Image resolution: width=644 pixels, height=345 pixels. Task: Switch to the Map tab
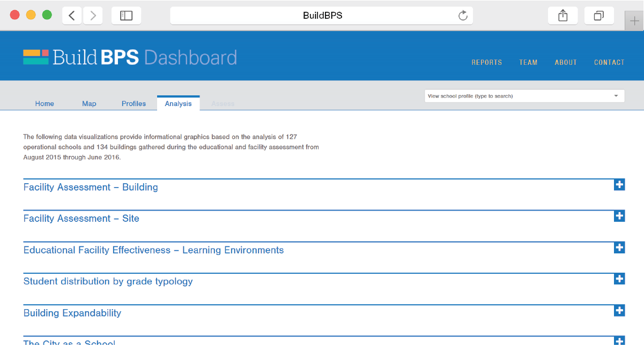point(89,103)
